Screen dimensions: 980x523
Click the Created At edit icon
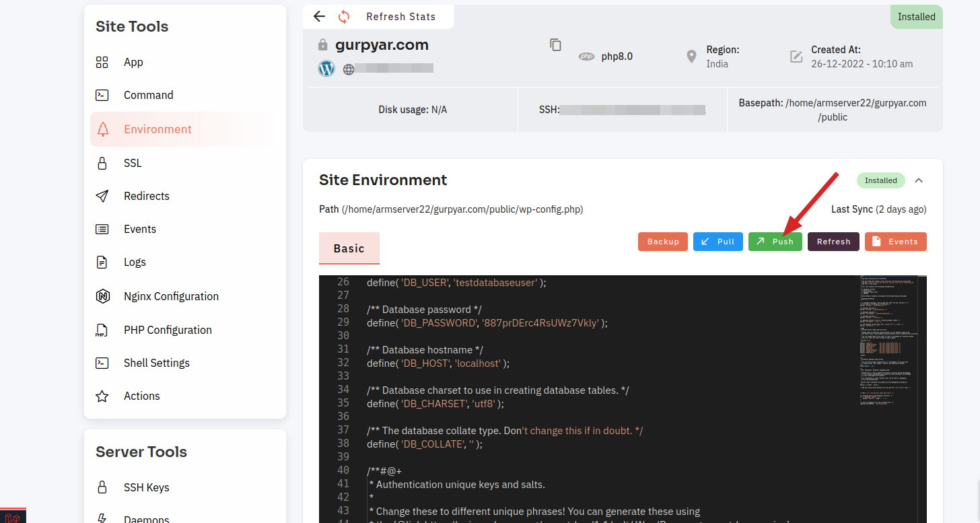796,57
